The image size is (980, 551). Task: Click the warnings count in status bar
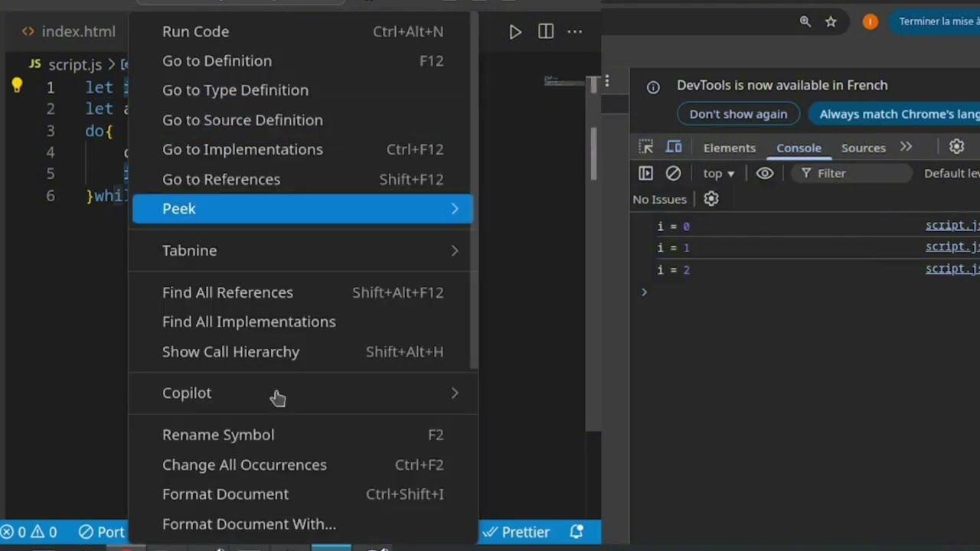click(x=44, y=532)
